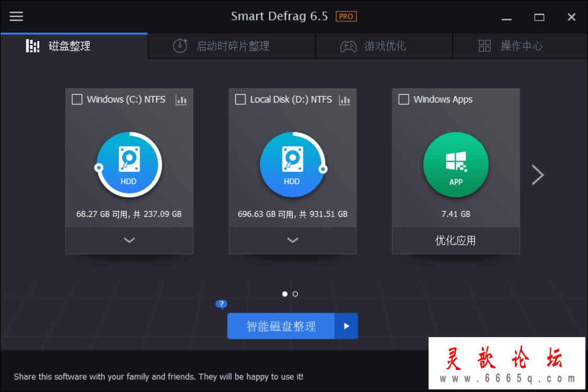Show next page of disks arrow
The width and height of the screenshot is (588, 392).
[538, 175]
